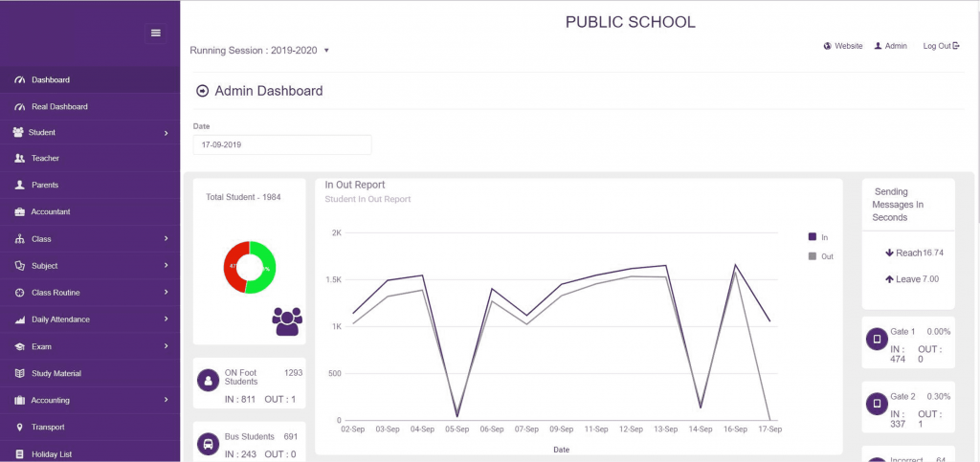Open Parents menu item
Screen dimensions: 980x462
(x=90, y=186)
